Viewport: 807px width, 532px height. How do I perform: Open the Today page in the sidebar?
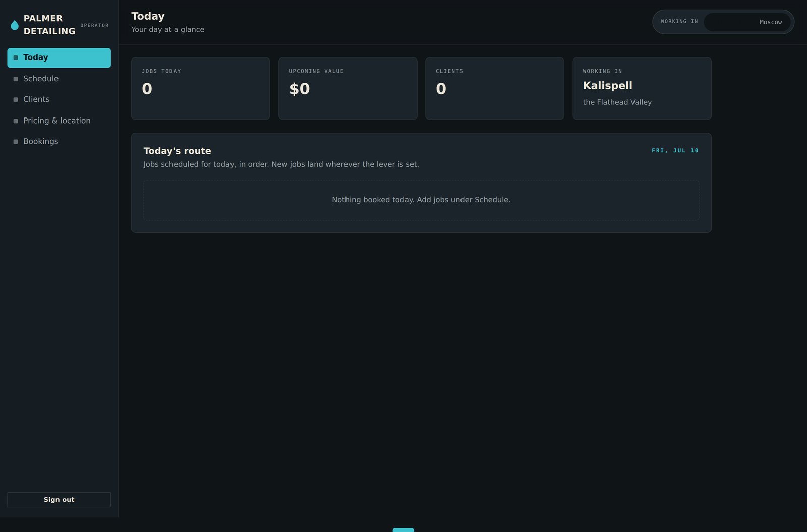point(59,57)
